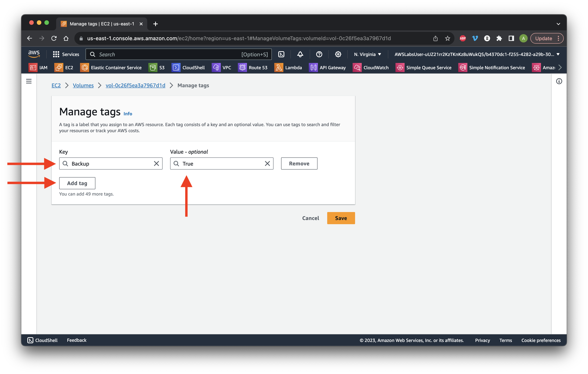Click into the Value input field
Screen dimensions: 588x374
click(x=222, y=163)
